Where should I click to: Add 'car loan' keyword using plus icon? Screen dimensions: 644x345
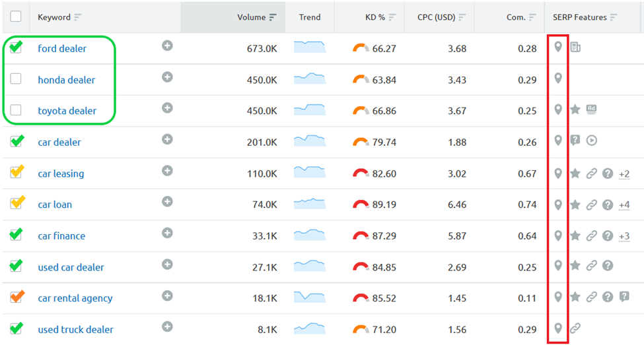tap(166, 201)
